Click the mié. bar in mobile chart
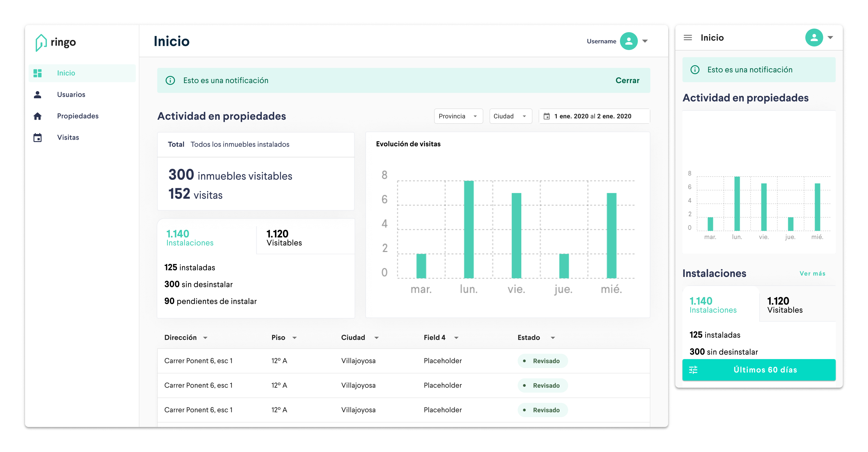868x452 pixels. 817,207
